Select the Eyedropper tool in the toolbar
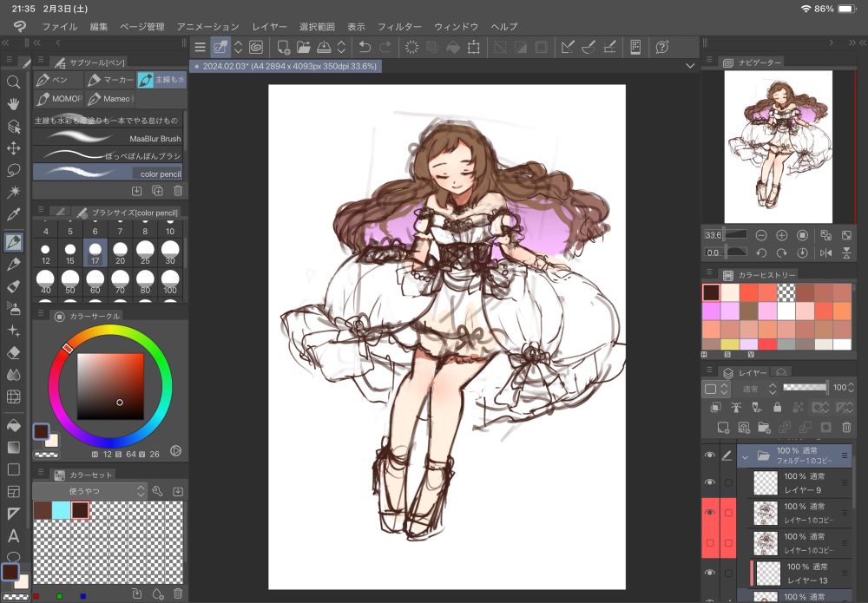 click(13, 213)
